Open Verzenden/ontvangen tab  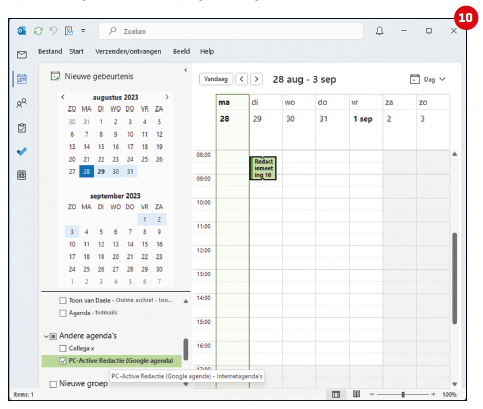pos(128,51)
